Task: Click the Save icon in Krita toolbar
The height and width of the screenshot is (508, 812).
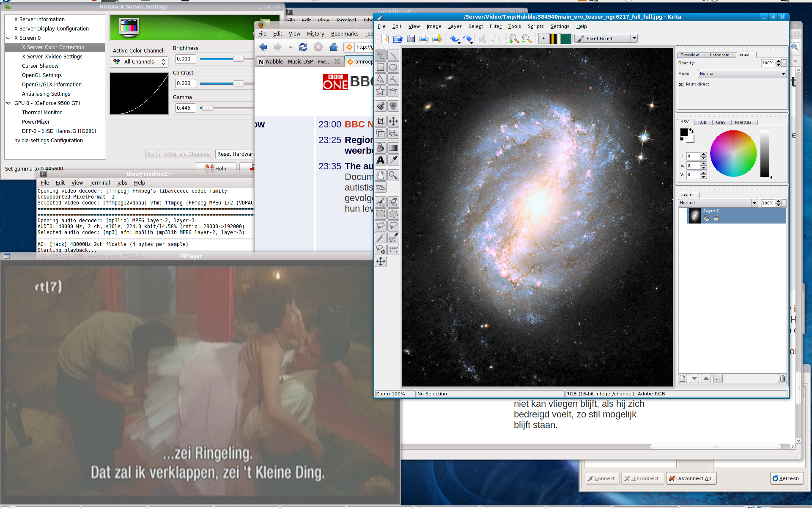Action: pyautogui.click(x=411, y=39)
